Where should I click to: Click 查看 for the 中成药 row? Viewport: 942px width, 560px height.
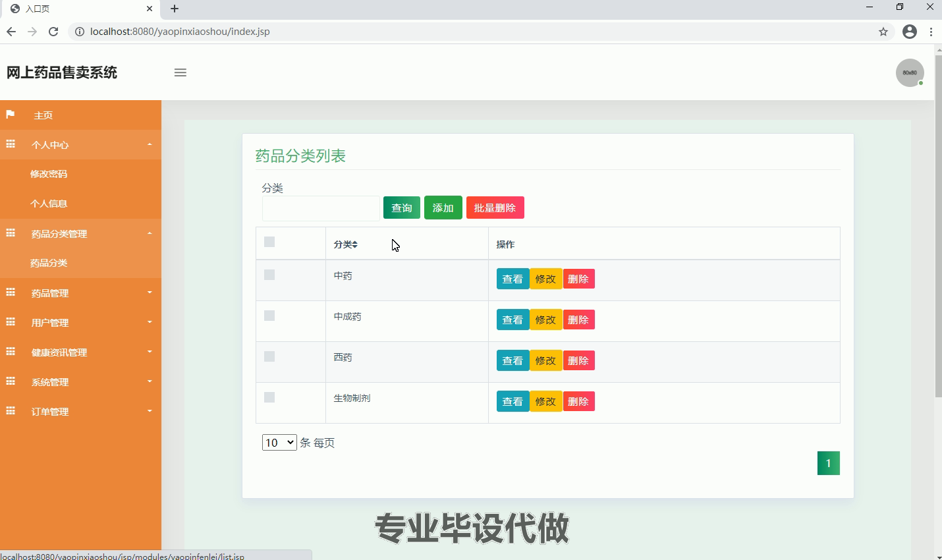513,320
